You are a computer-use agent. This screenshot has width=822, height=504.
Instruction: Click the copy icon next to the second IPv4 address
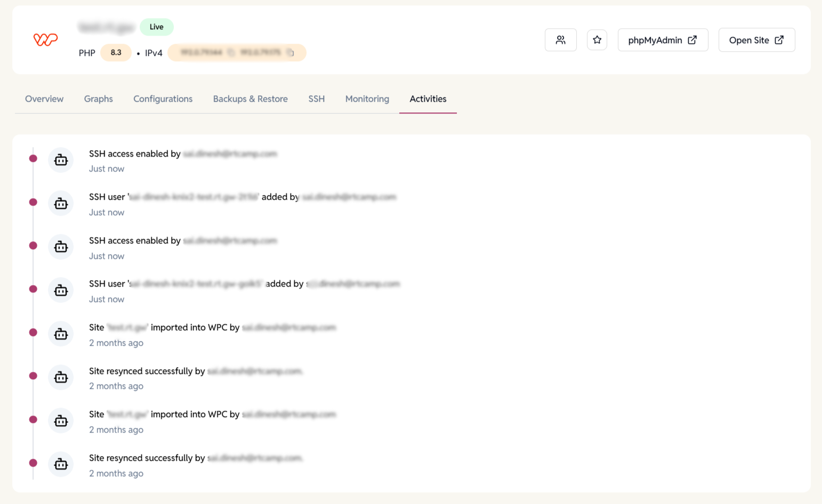point(291,53)
